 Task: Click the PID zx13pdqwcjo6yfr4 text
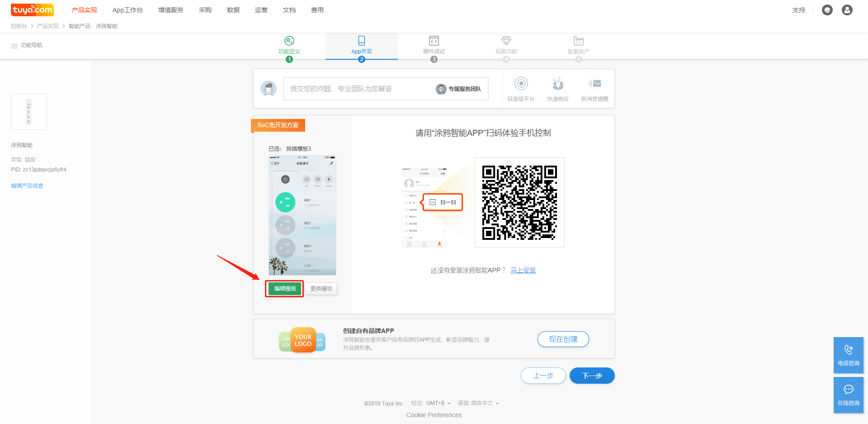(x=39, y=170)
